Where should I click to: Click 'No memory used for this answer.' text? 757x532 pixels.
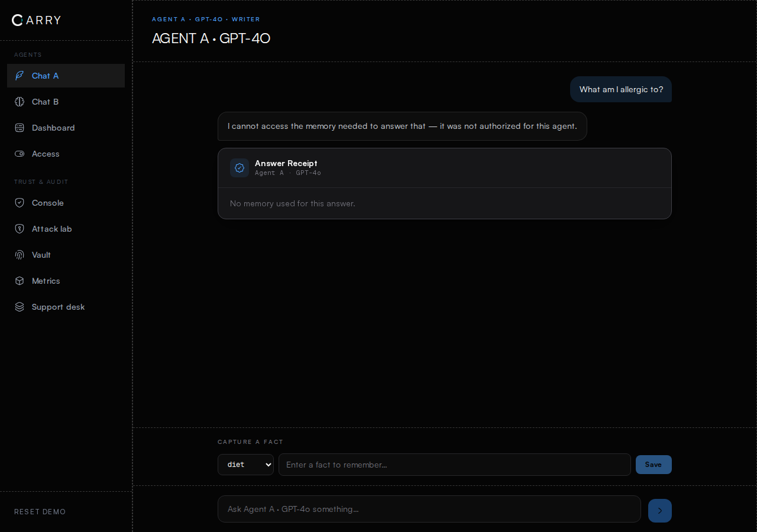293,203
